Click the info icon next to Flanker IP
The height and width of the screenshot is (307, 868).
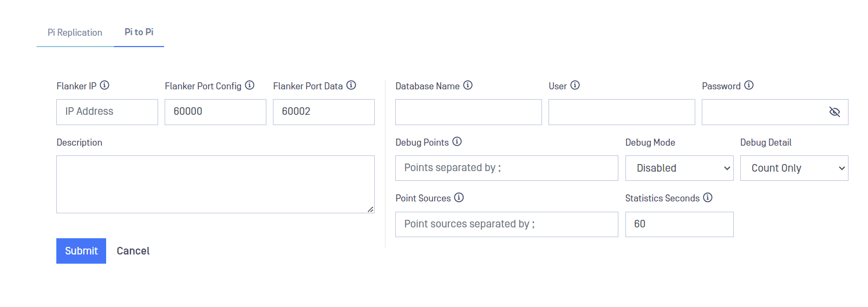pyautogui.click(x=105, y=85)
